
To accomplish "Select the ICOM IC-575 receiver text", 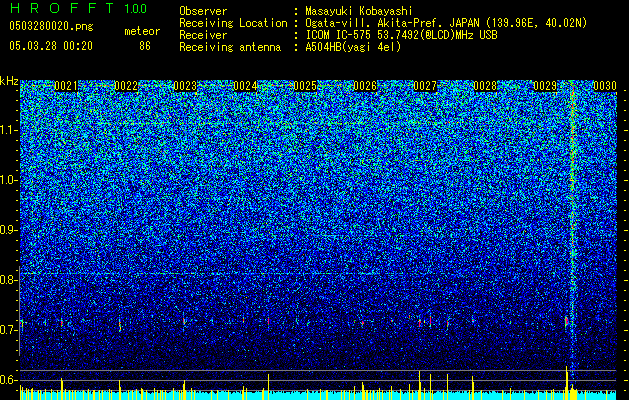I will pyautogui.click(x=401, y=35).
